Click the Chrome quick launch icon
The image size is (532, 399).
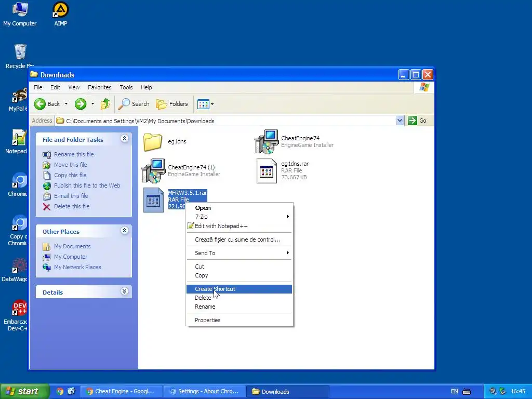tap(60, 391)
